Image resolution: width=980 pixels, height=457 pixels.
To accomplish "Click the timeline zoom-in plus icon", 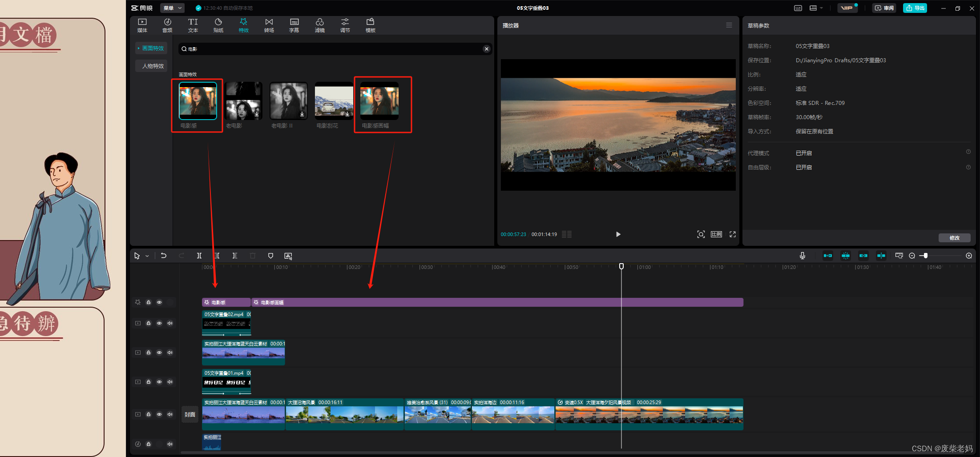I will [969, 256].
